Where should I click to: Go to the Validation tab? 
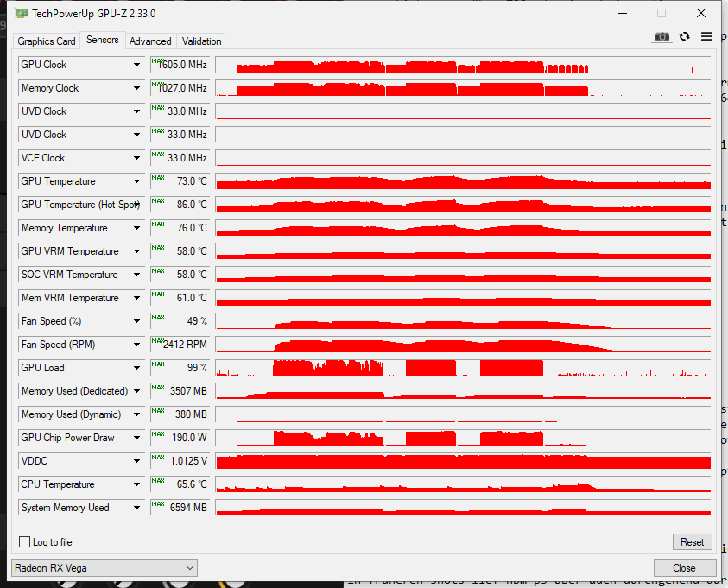pos(201,41)
